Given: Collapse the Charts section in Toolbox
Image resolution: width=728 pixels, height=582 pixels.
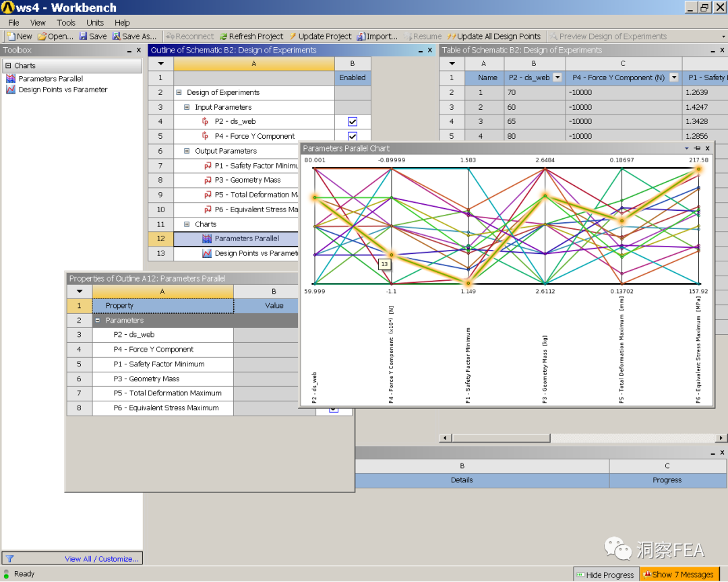Looking at the screenshot, I should point(8,66).
